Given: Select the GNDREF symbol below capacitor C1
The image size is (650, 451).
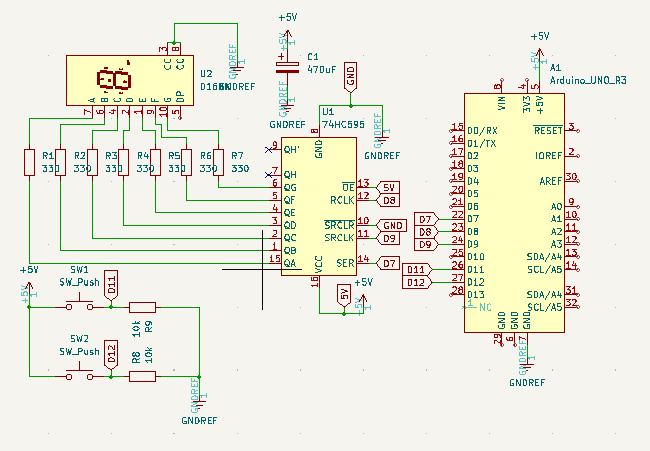Looking at the screenshot, I should 287,106.
